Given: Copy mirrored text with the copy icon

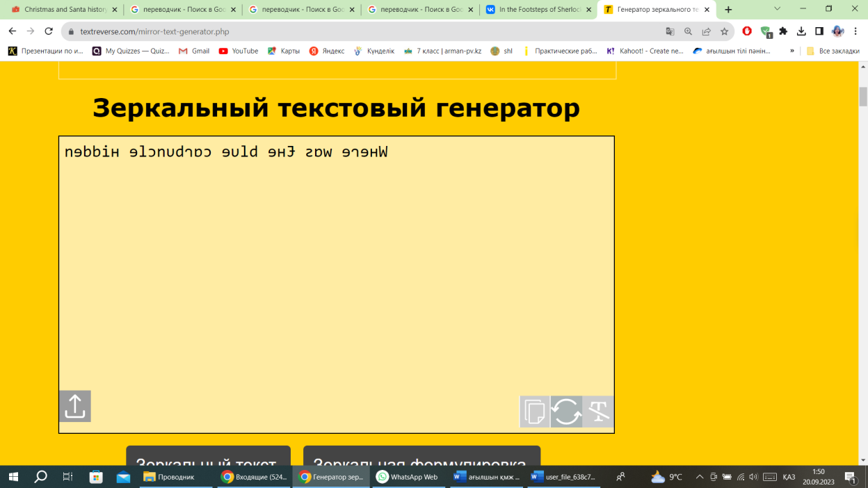Looking at the screenshot, I should pyautogui.click(x=535, y=412).
